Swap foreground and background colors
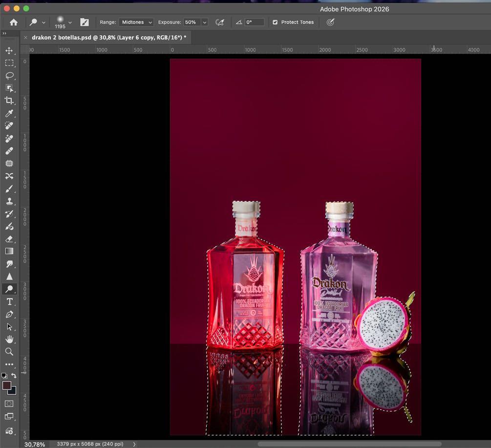Viewport: 491px width, 448px height. 14,375
